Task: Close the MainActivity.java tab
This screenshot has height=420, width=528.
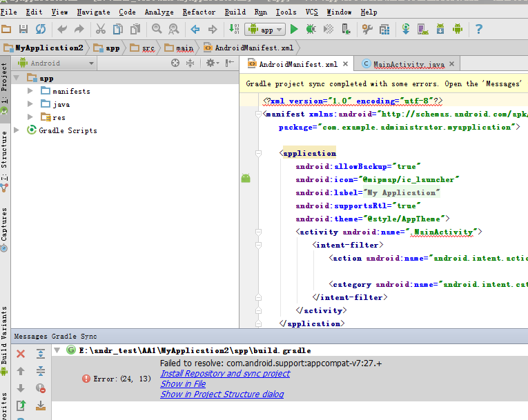Action: [452, 64]
